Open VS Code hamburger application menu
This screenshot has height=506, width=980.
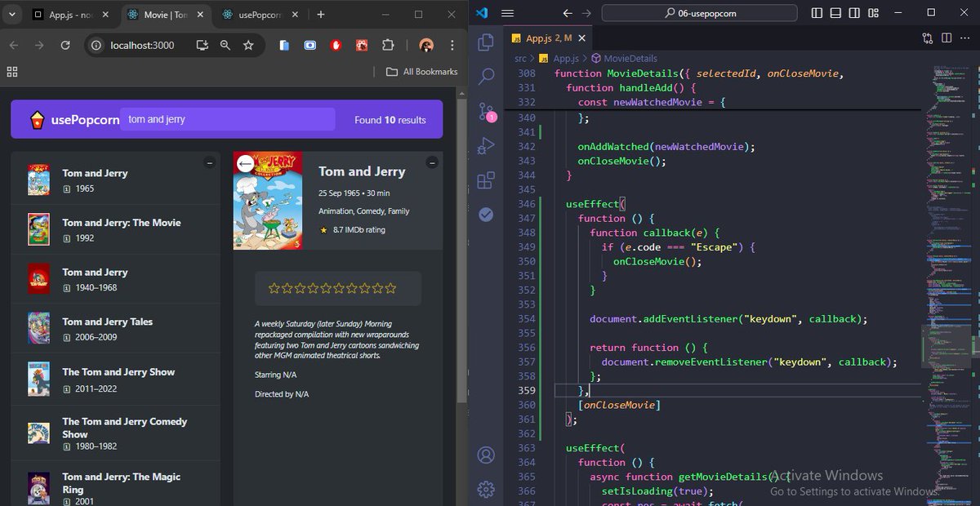click(x=507, y=13)
